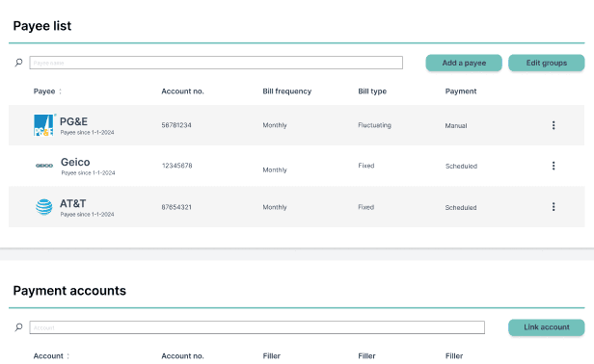Click AT&T's Payee since 1-1-2024 text
This screenshot has width=594, height=364.
(x=87, y=215)
